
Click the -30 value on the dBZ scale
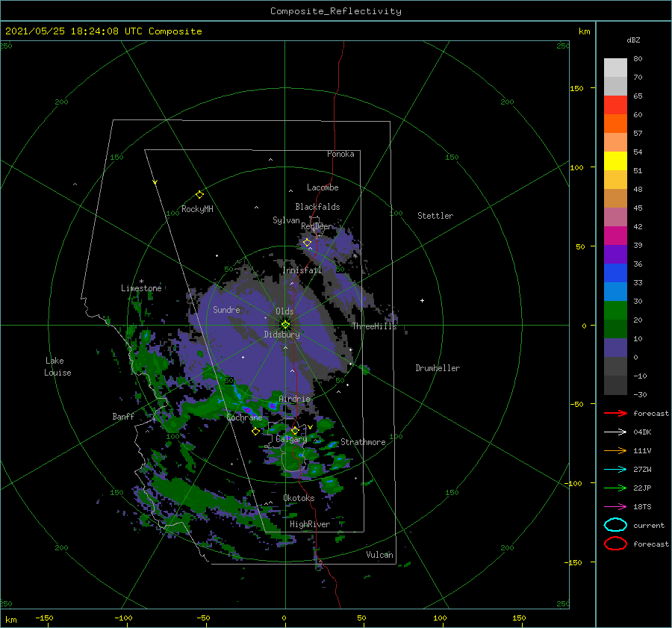tap(640, 394)
